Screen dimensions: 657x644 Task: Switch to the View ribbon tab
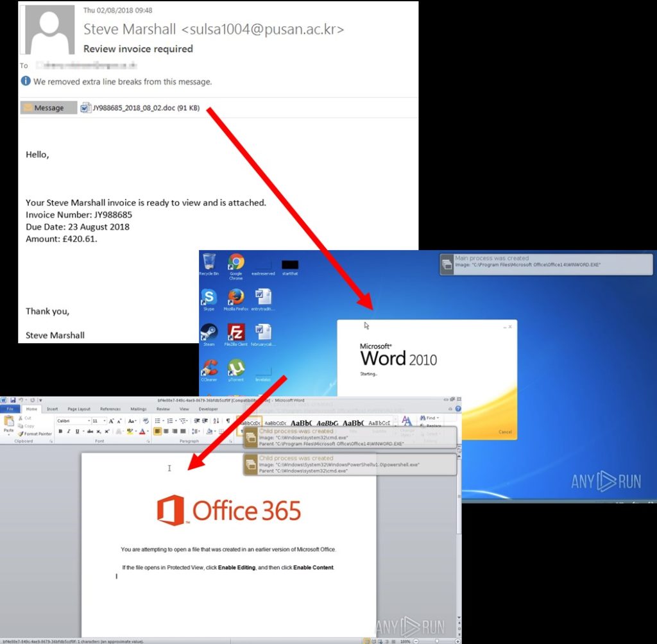[184, 409]
